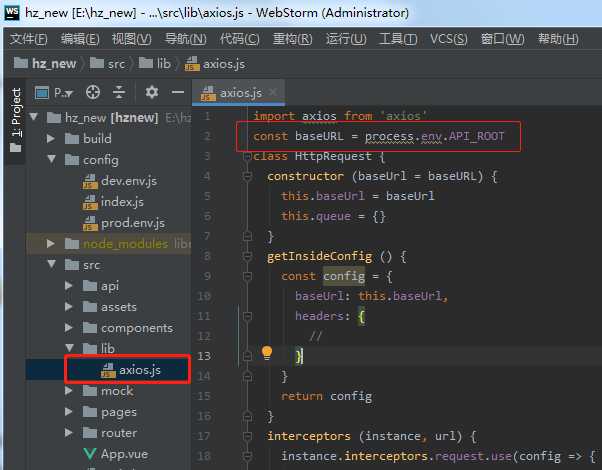Open the 视图(V) menu
Image resolution: width=602 pixels, height=470 pixels.
[131, 39]
